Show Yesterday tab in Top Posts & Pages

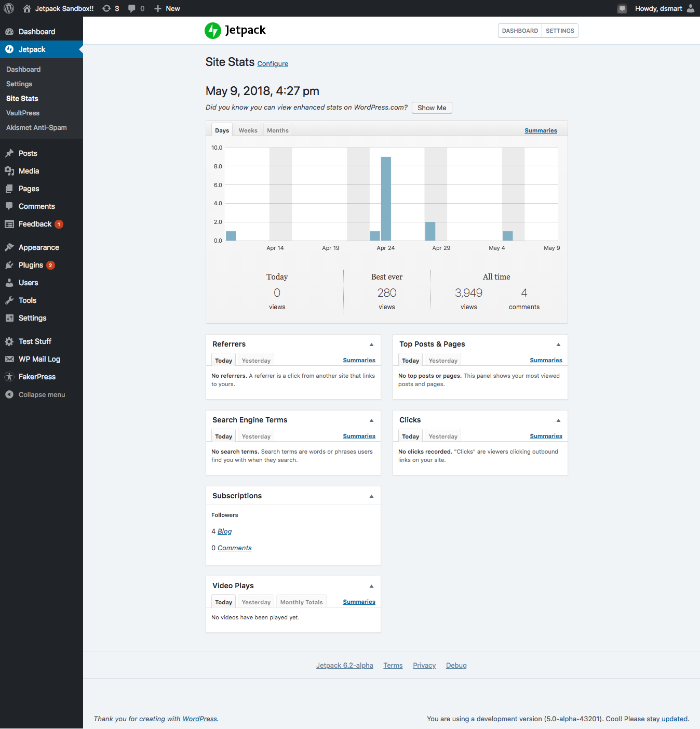443,360
